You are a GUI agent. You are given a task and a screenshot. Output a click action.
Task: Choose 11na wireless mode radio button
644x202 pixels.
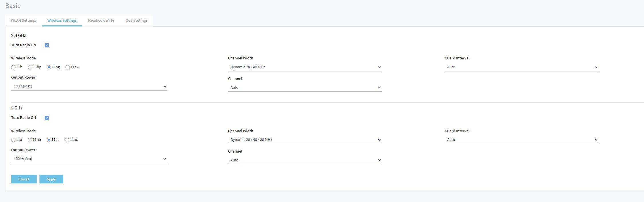point(30,140)
